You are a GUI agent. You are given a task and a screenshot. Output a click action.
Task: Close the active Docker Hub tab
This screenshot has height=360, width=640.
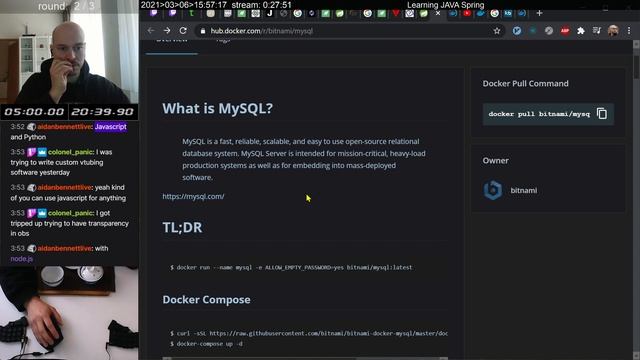click(x=438, y=13)
